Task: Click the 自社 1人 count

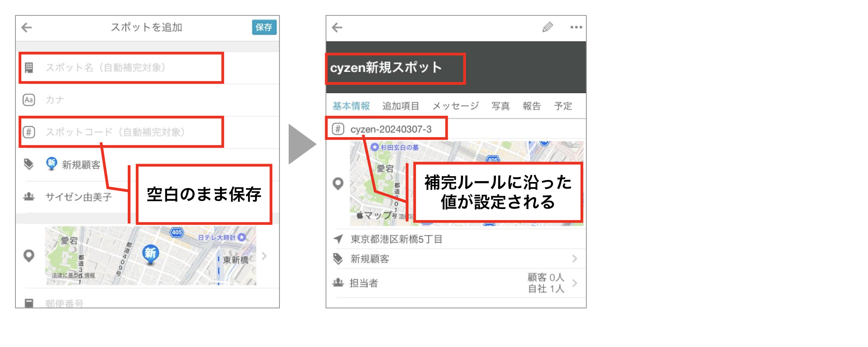Action: (546, 289)
